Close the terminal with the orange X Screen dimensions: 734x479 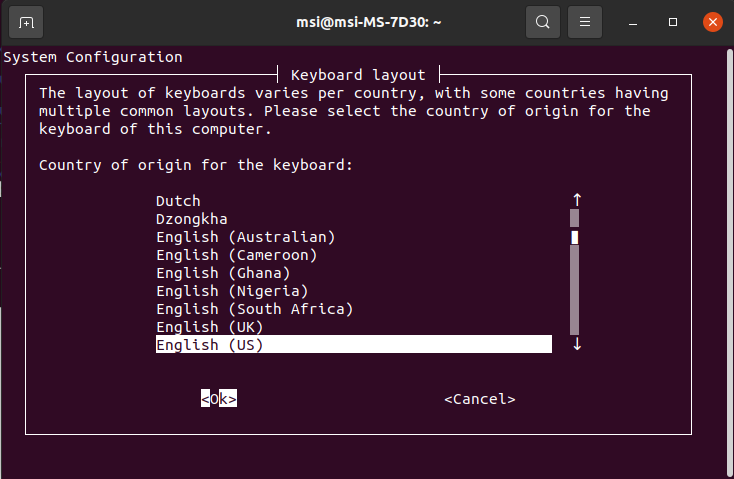point(712,22)
